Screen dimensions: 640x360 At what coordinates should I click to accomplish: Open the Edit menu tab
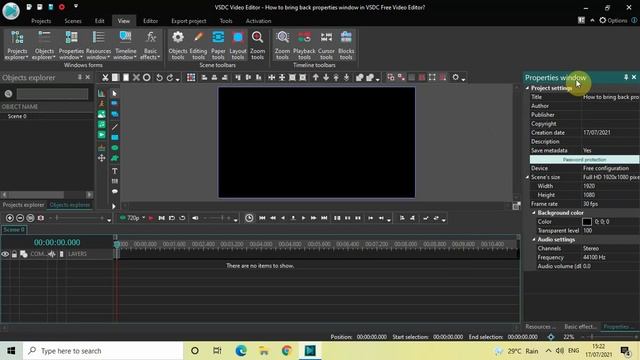100,21
